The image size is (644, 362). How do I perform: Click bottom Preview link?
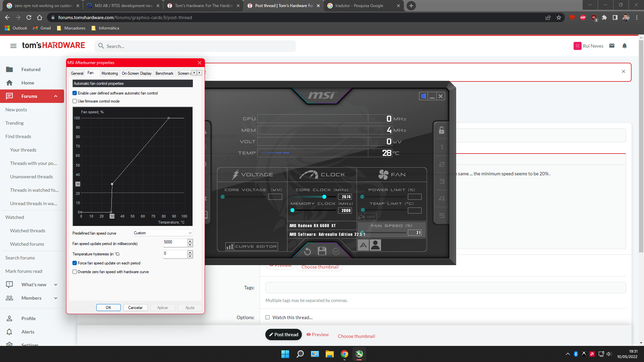[317, 335]
